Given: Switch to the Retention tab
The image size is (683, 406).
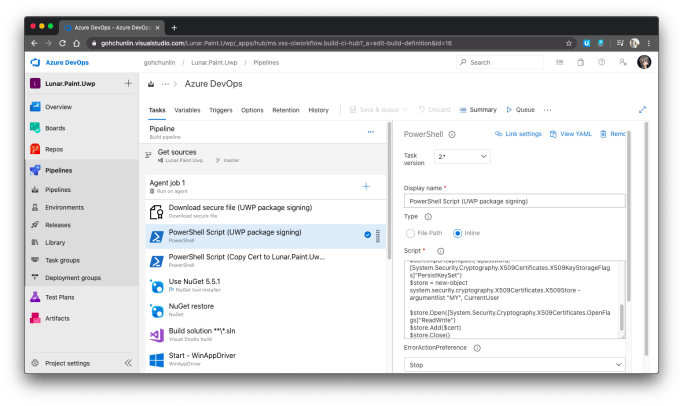Looking at the screenshot, I should click(286, 110).
